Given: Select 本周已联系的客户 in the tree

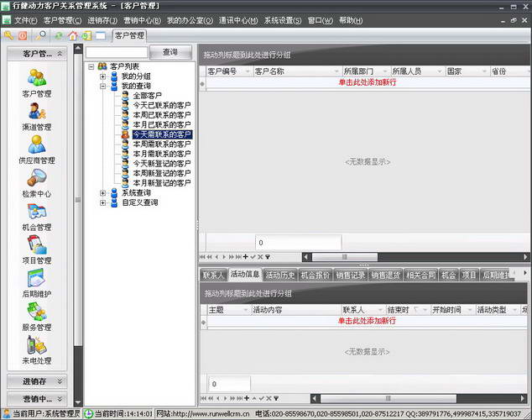Looking at the screenshot, I should [x=161, y=115].
